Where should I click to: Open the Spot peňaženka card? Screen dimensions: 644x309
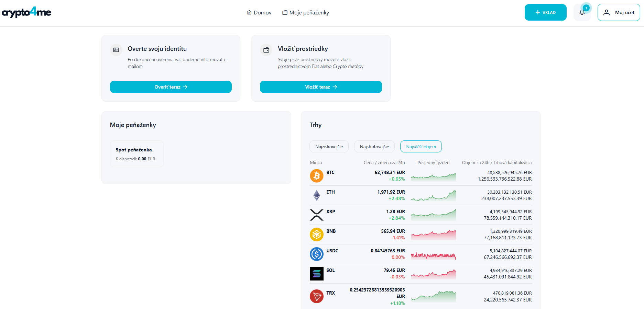[137, 154]
